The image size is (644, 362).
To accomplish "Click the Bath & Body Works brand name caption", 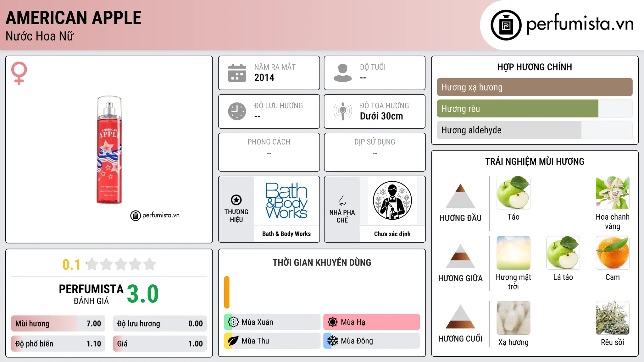I will pyautogui.click(x=286, y=234).
